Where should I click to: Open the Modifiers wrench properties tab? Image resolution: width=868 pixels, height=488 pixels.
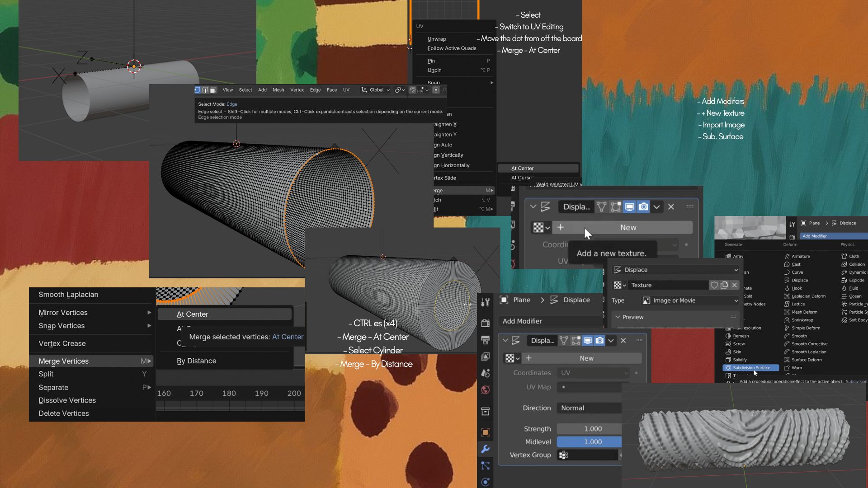(x=485, y=449)
